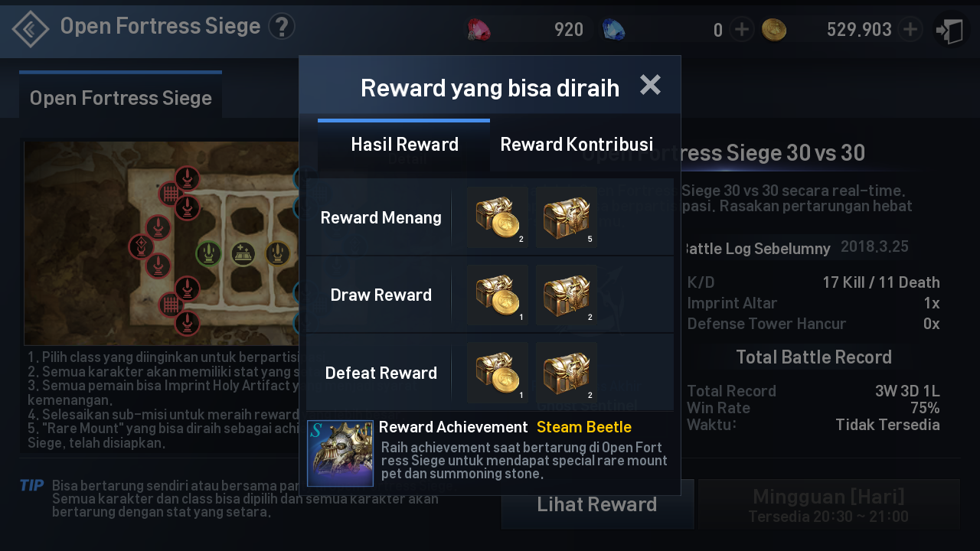Add gold with the plus button
Image resolution: width=980 pixels, height=551 pixels.
910,30
